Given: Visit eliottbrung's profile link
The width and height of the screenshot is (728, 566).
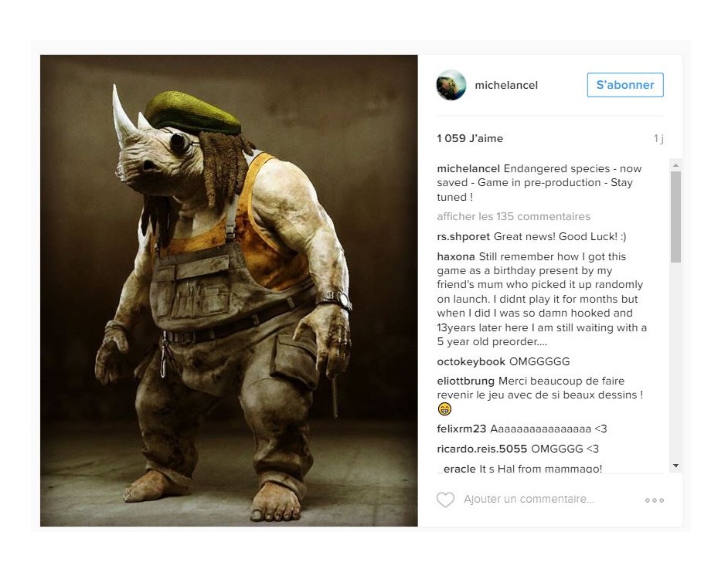Looking at the screenshot, I should (x=466, y=381).
